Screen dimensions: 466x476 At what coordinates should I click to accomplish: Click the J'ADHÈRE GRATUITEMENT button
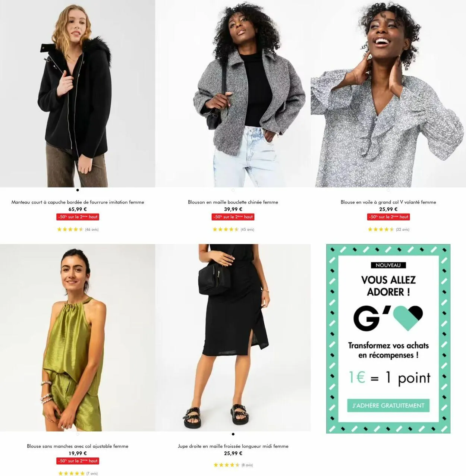[x=388, y=406]
